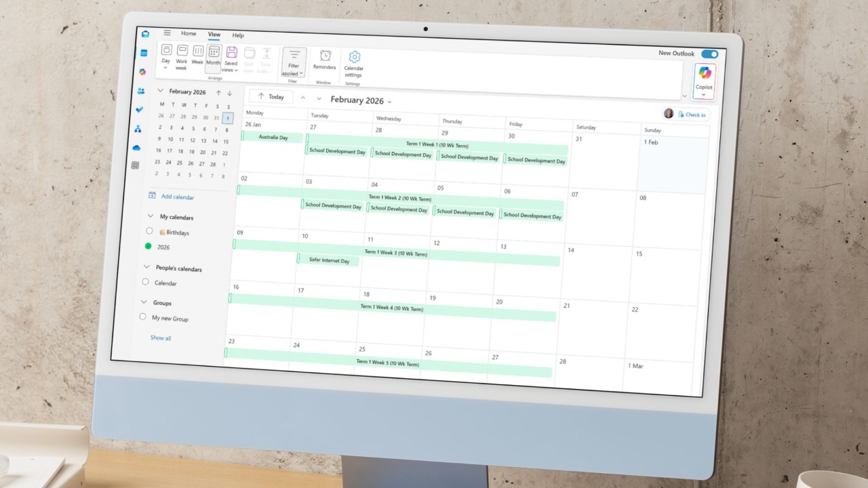Viewport: 868px width, 488px height.
Task: Expand the ribbon collapse chevron
Action: pos(684,96)
